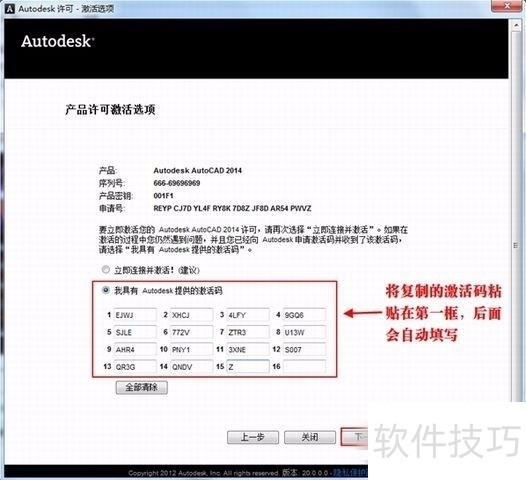Click the Autodesk logo in the header
This screenshot has height=480, width=526.
[58, 41]
